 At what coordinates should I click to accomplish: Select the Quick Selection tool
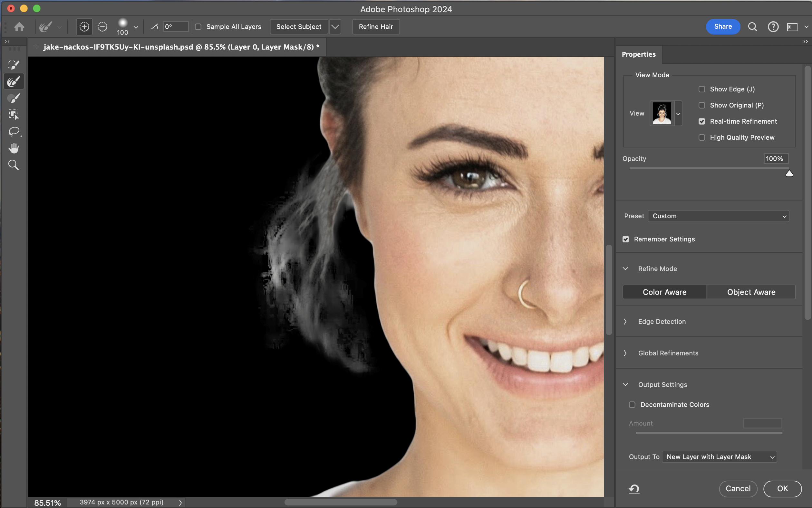14,65
